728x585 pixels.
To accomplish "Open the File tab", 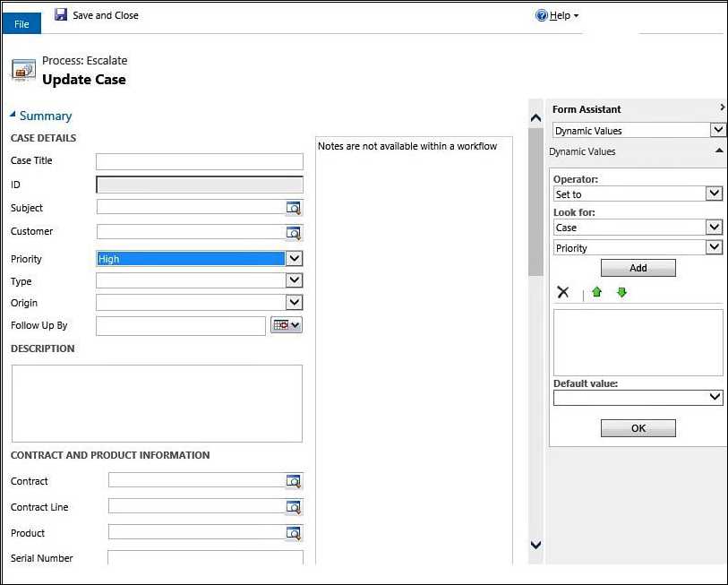I will coord(21,24).
